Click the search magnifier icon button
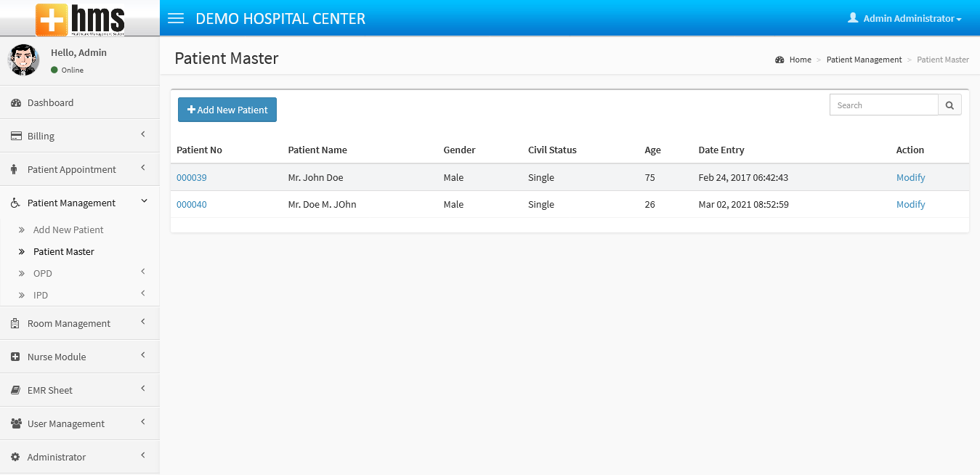Screen dimensions: 980x475 pyautogui.click(x=949, y=105)
